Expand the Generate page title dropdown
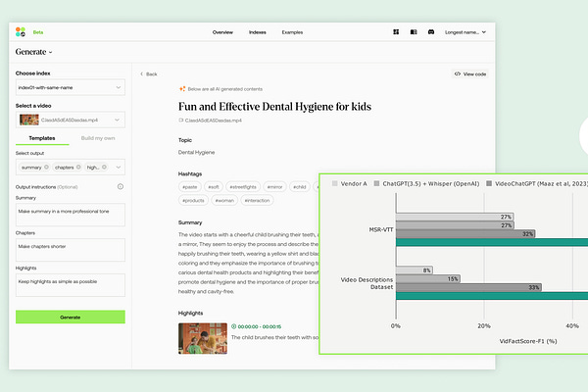The width and height of the screenshot is (588, 392). pyautogui.click(x=51, y=52)
